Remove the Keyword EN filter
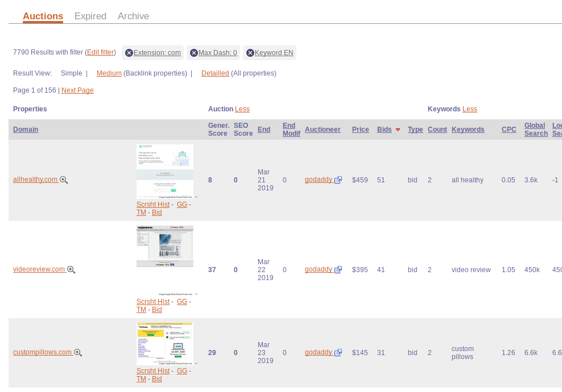Image resolution: width=562 pixels, height=392 pixels. coord(250,53)
